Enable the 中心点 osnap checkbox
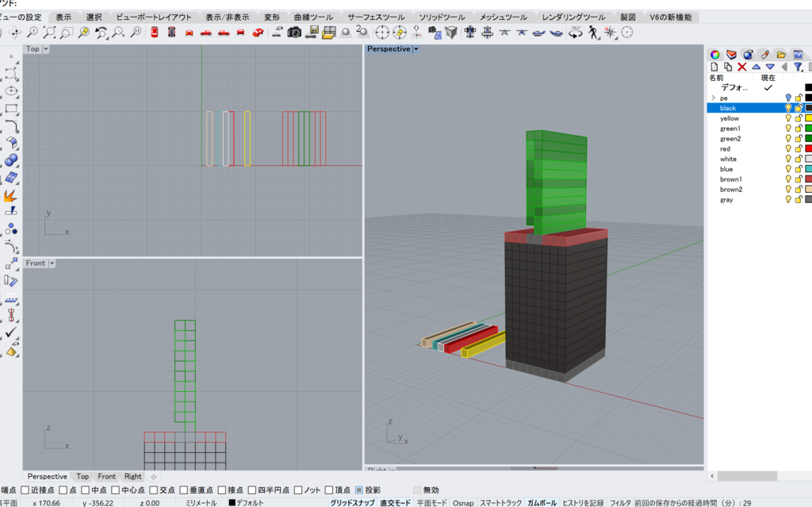The width and height of the screenshot is (812, 507). click(115, 490)
